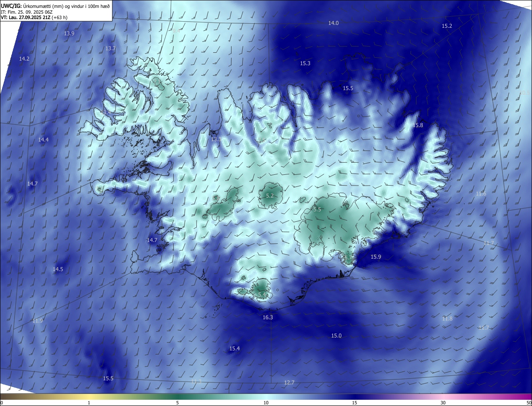Click the 11.9 value in the lower-left
The width and height of the screenshot is (532, 406).
[37, 320]
